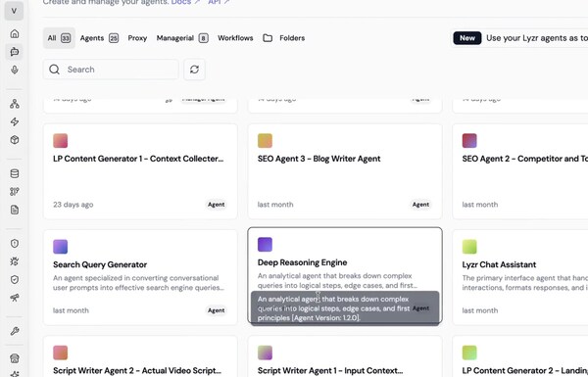Open the home icon in sidebar
588x377 pixels.
tap(15, 33)
